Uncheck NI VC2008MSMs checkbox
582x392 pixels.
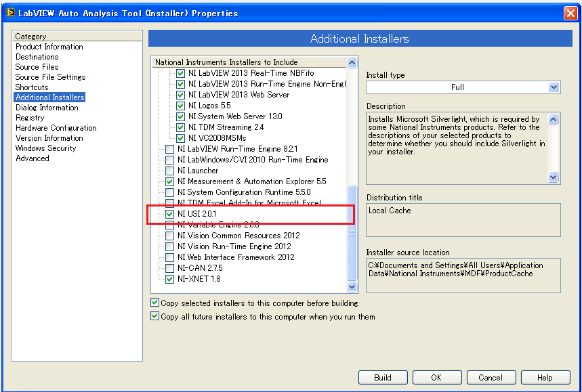[180, 138]
